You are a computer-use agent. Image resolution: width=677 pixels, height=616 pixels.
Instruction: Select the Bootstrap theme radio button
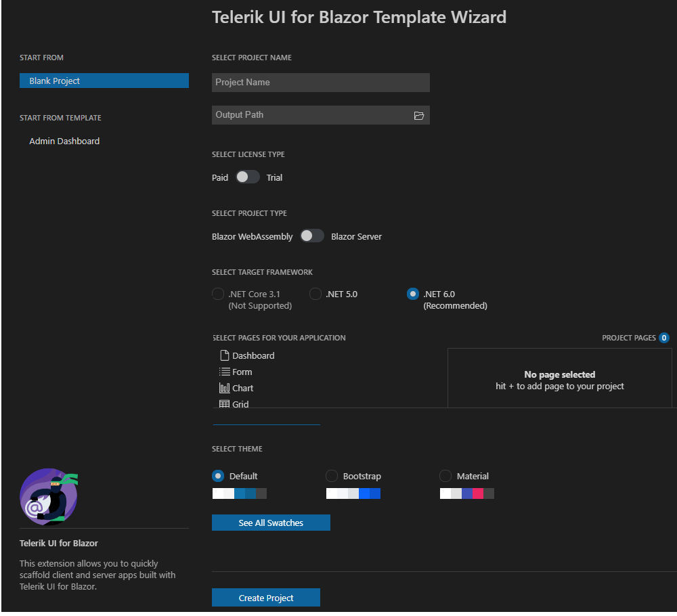[332, 476]
